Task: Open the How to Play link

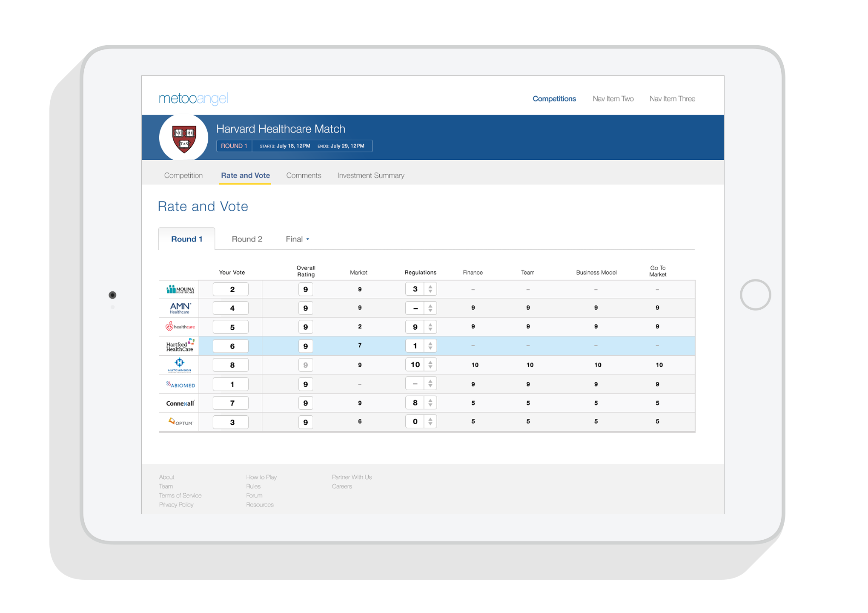Action: tap(261, 477)
